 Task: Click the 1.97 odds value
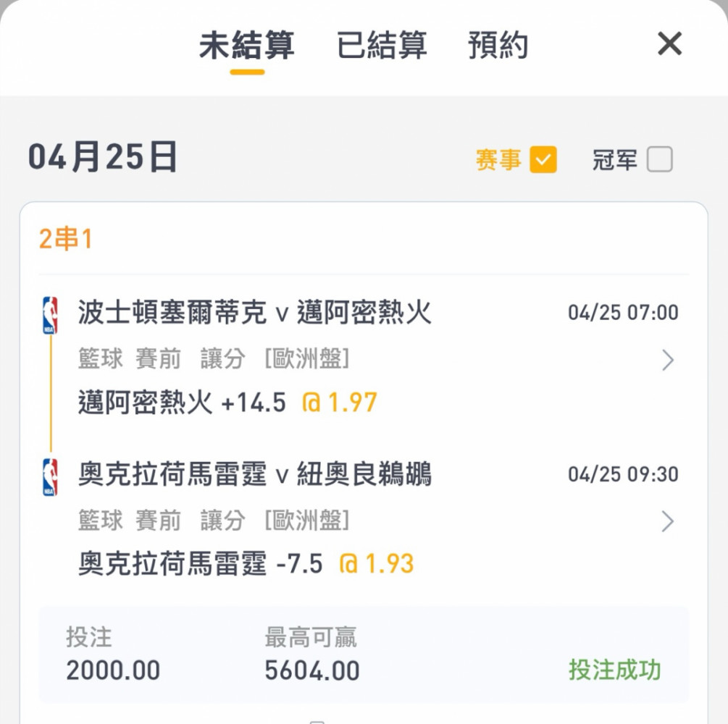351,403
